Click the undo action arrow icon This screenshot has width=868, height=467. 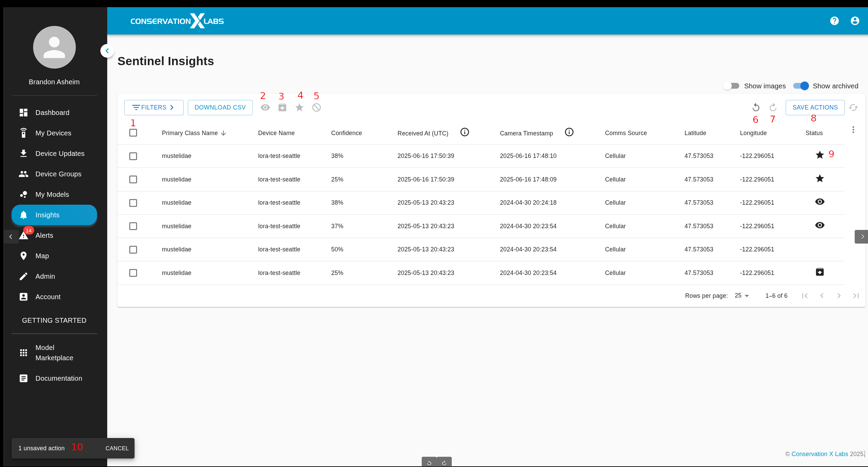tap(756, 107)
